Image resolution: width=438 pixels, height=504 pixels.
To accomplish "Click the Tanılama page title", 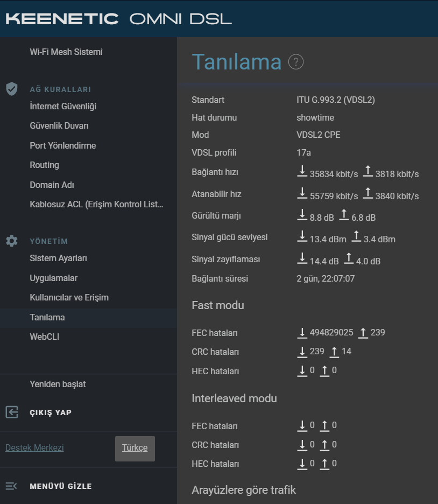I will point(236,62).
